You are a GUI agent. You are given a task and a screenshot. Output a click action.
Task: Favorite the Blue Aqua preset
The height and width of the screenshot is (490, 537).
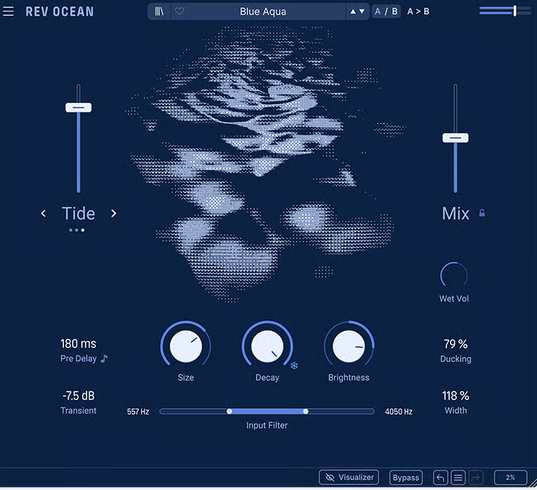tap(179, 11)
